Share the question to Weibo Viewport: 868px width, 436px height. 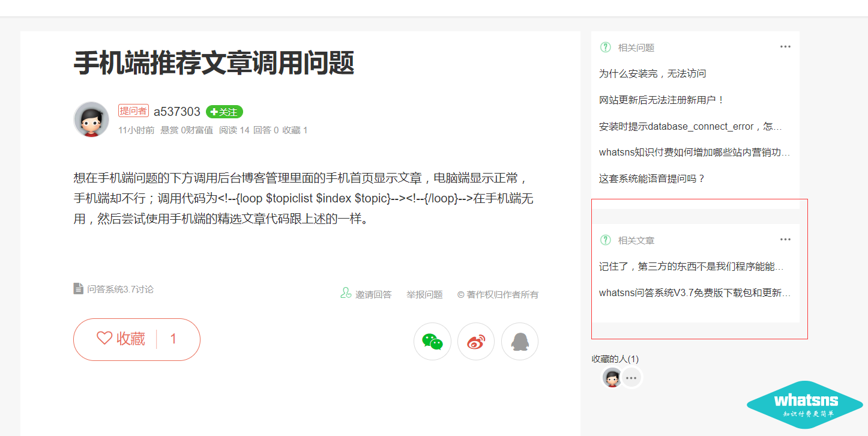coord(476,342)
